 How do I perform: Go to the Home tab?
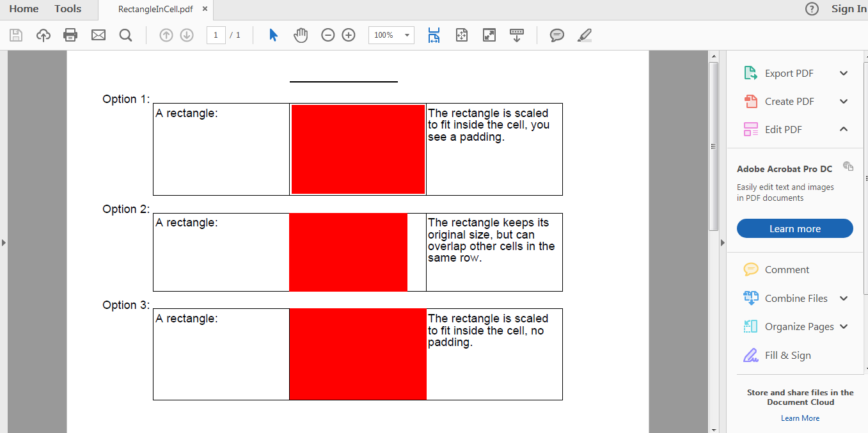pyautogui.click(x=24, y=9)
